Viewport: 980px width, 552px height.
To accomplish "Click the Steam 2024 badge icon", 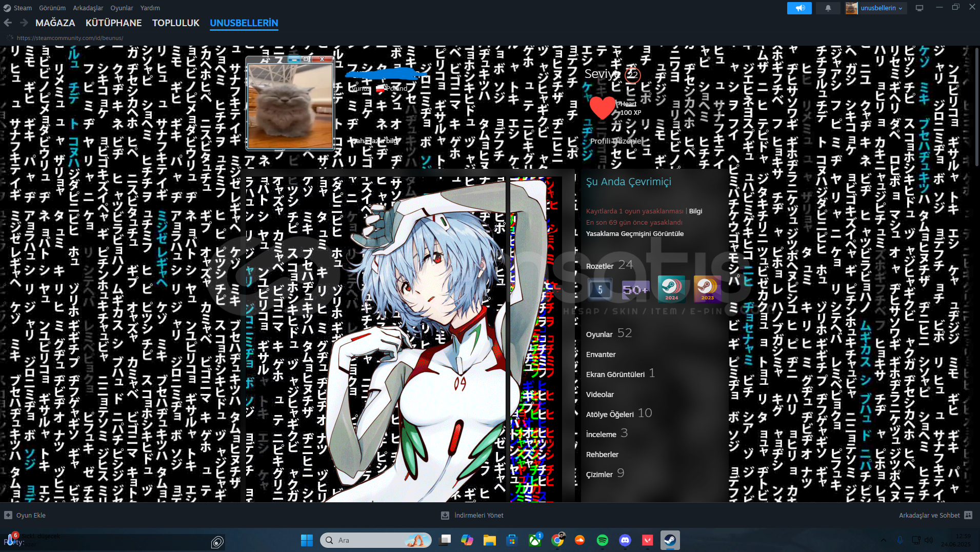I will (x=671, y=289).
